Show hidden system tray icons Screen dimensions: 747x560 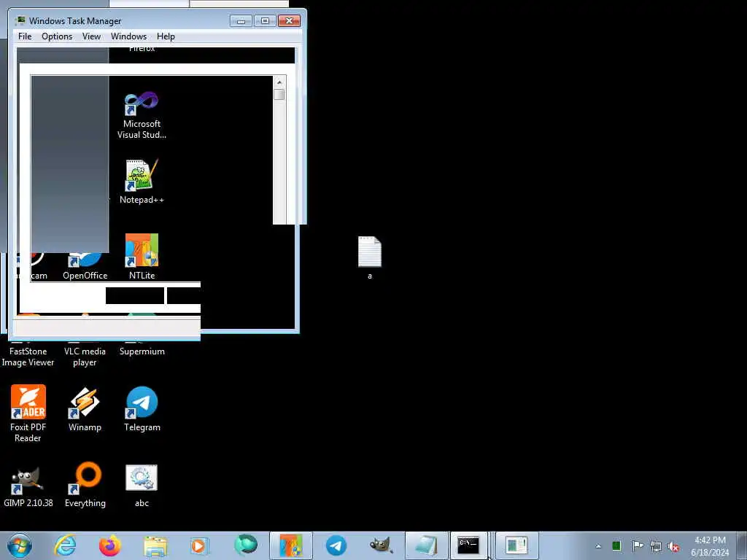point(598,546)
